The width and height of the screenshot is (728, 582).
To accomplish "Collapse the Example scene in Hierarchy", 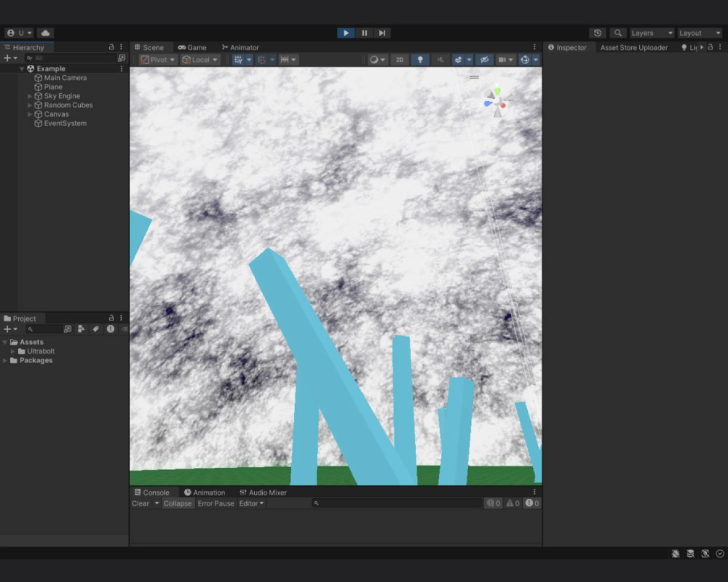I will pyautogui.click(x=22, y=69).
